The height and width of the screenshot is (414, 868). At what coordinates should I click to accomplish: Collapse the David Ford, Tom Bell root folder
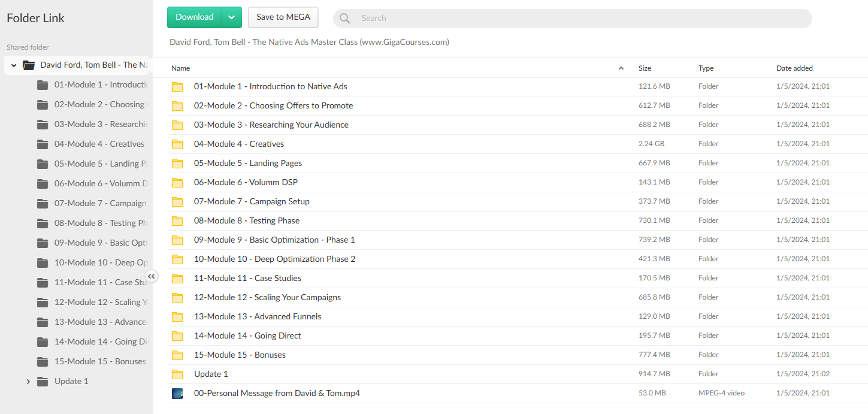click(x=14, y=65)
